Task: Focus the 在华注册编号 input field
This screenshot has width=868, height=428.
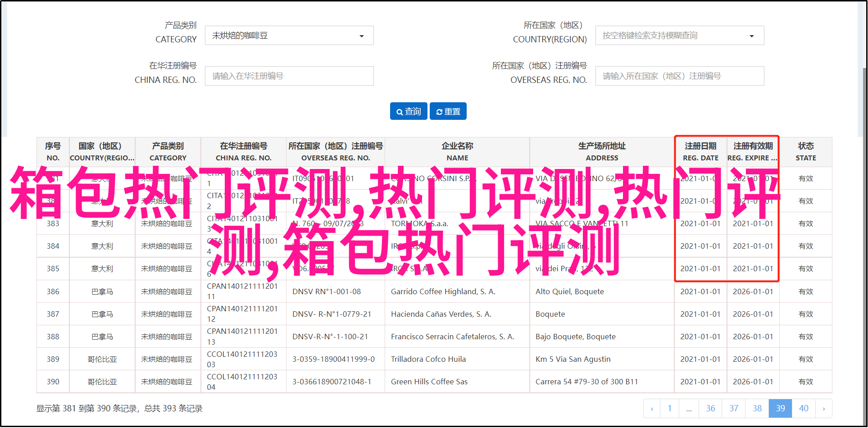Action: pyautogui.click(x=289, y=76)
